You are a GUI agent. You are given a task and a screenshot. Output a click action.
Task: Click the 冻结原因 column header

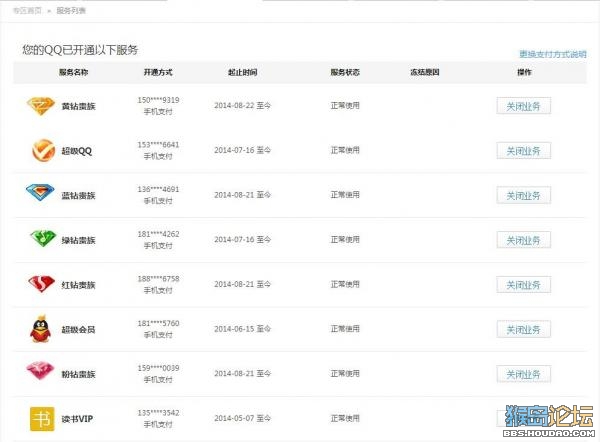425,72
